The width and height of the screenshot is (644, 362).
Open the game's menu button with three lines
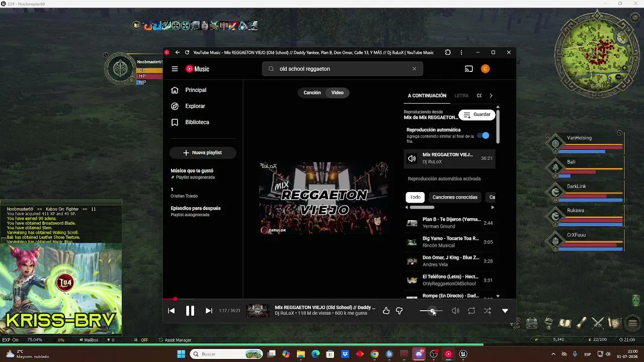(x=633, y=323)
